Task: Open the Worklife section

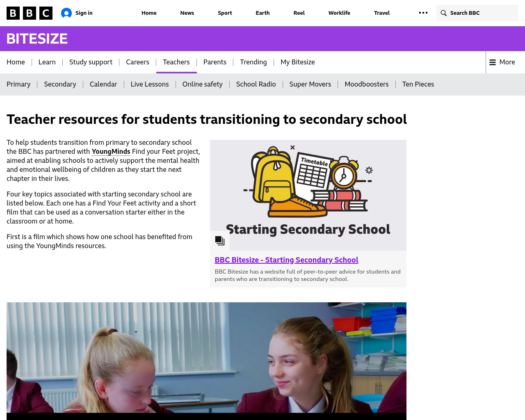Action: tap(339, 13)
